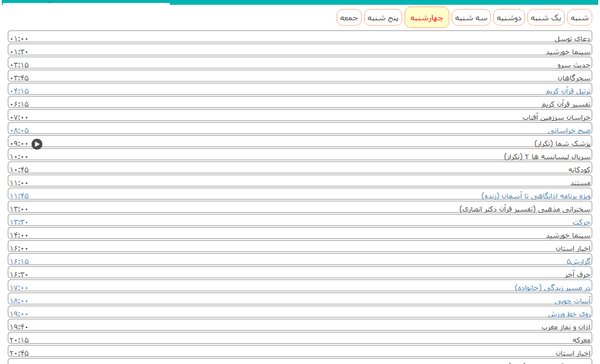
Task: Click the ۰۸:۰۵ time link
Action: (19, 131)
